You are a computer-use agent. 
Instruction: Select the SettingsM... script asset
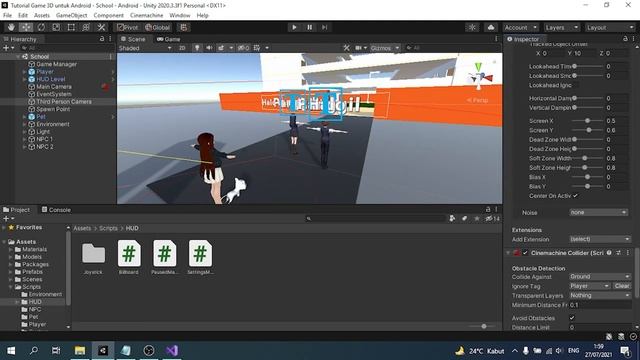200,258
